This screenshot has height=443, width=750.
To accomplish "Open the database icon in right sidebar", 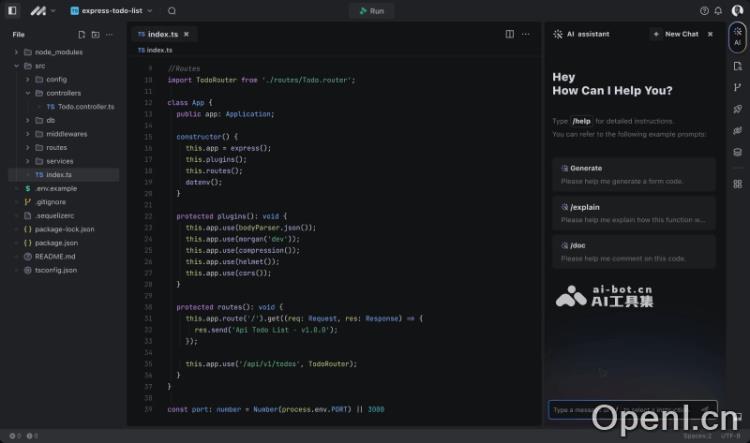I will (737, 153).
